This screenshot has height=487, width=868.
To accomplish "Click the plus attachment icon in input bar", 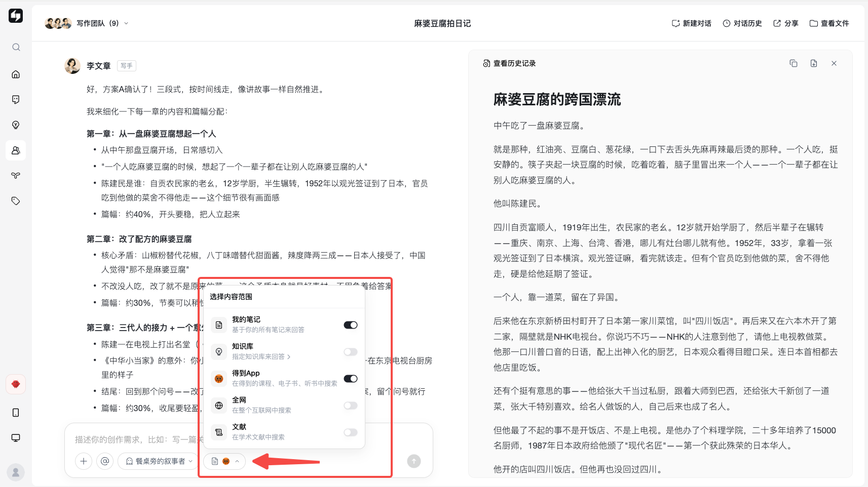I will [x=84, y=461].
